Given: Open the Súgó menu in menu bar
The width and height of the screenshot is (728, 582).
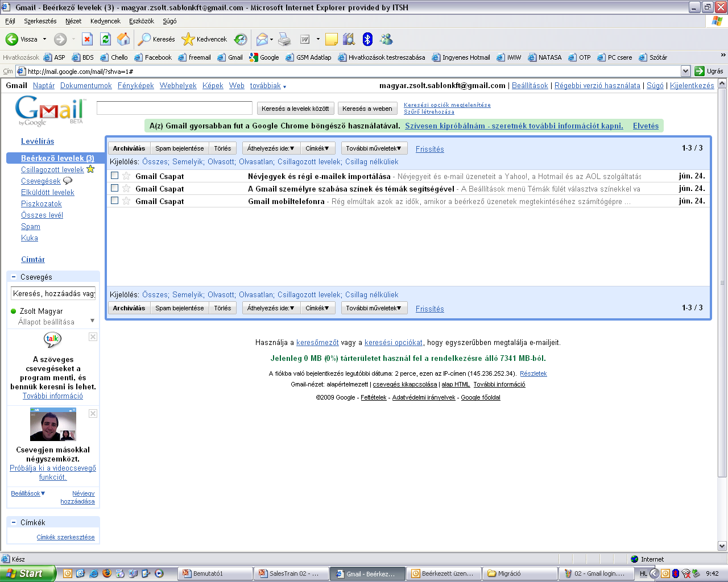Looking at the screenshot, I should pyautogui.click(x=169, y=21).
